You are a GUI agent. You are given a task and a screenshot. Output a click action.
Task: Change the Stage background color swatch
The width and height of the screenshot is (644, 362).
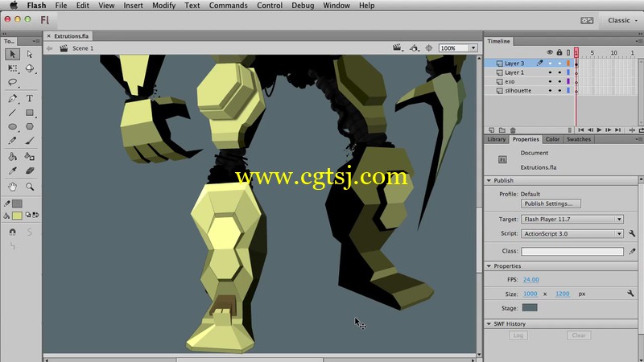tap(530, 308)
